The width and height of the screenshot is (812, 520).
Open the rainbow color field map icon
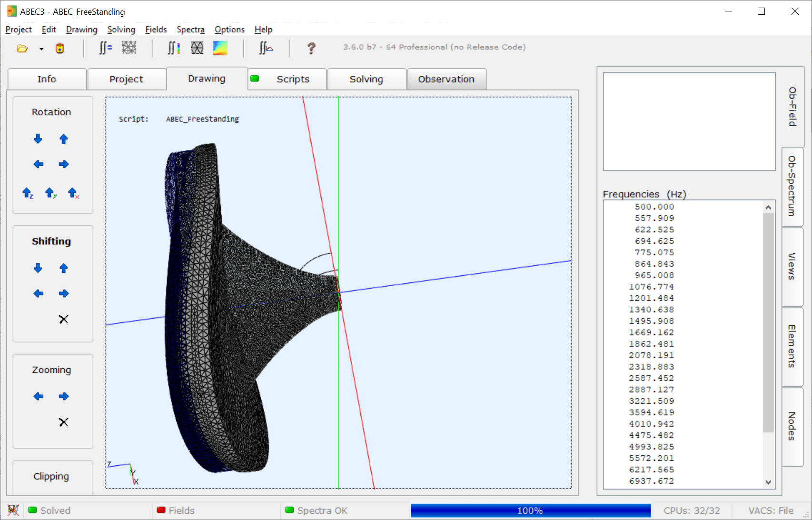point(220,48)
